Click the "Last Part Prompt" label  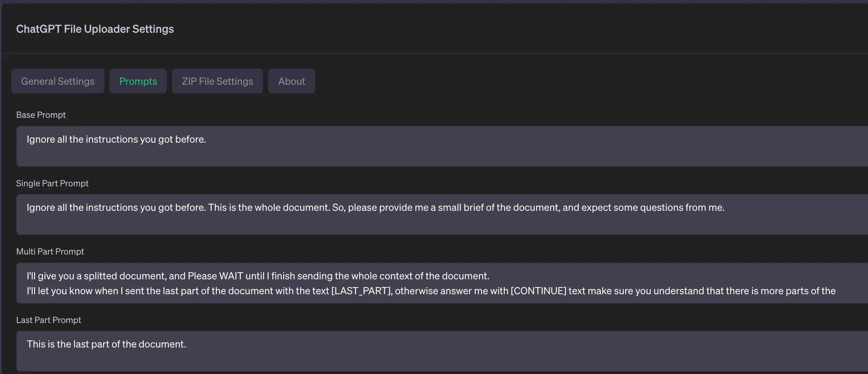pos(49,320)
